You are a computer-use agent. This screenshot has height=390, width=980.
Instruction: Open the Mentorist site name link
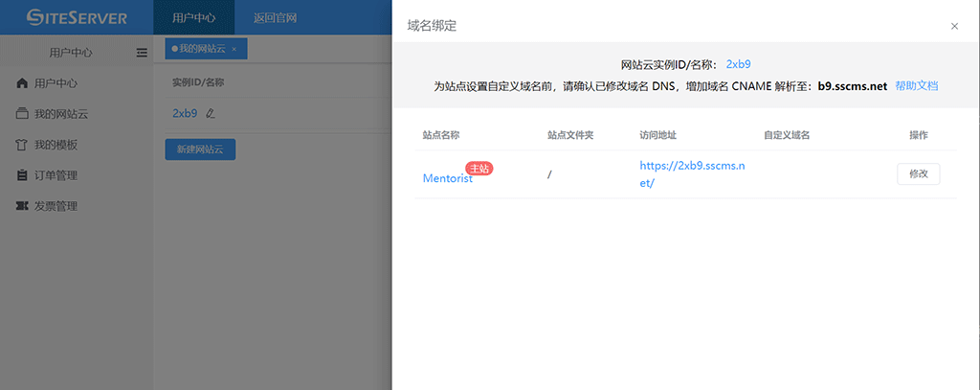point(447,178)
